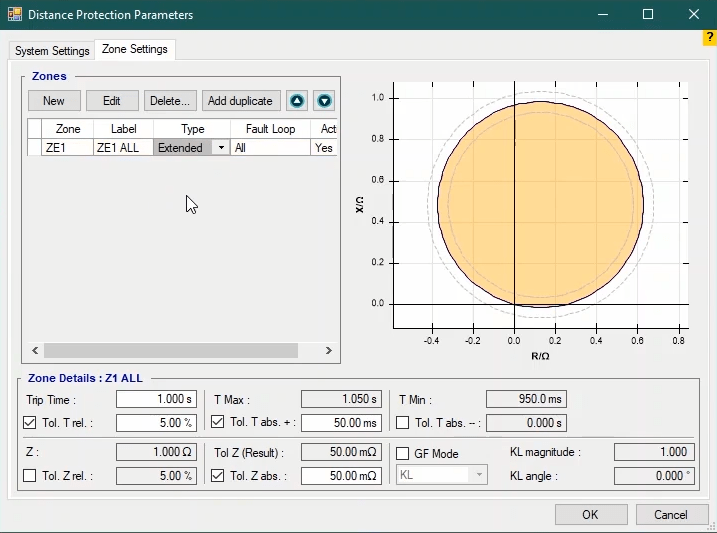Enable the Tol. Z rel. checkbox
The height and width of the screenshot is (533, 717).
click(x=30, y=476)
